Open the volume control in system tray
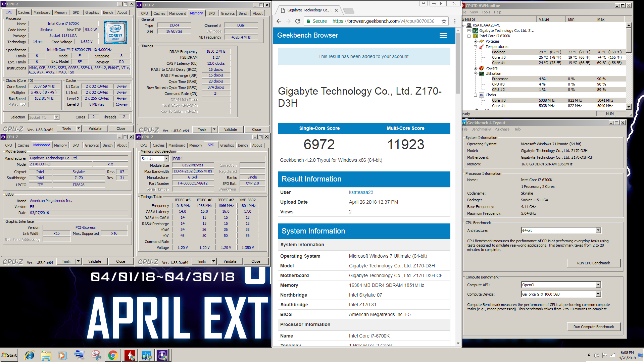 coord(596,355)
